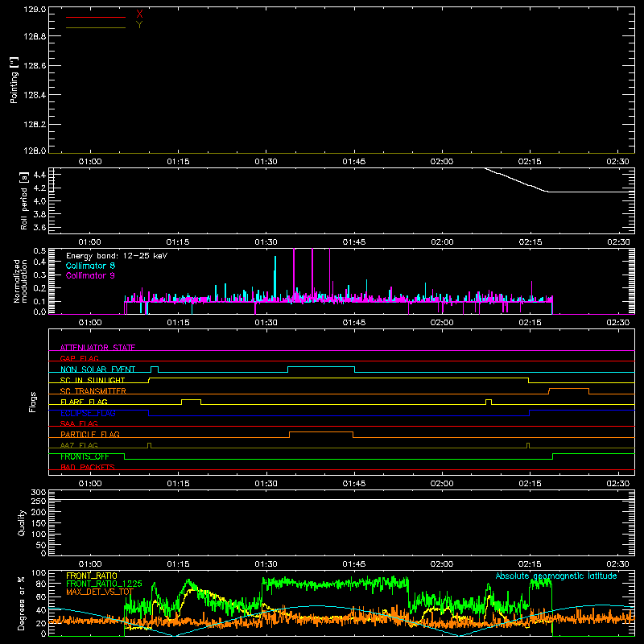Click the 80 tick on Degrees or % axis
This screenshot has width=644, height=644.
(x=41, y=583)
